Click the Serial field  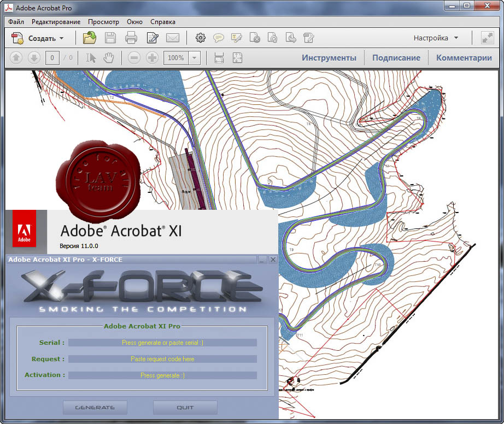click(x=163, y=343)
